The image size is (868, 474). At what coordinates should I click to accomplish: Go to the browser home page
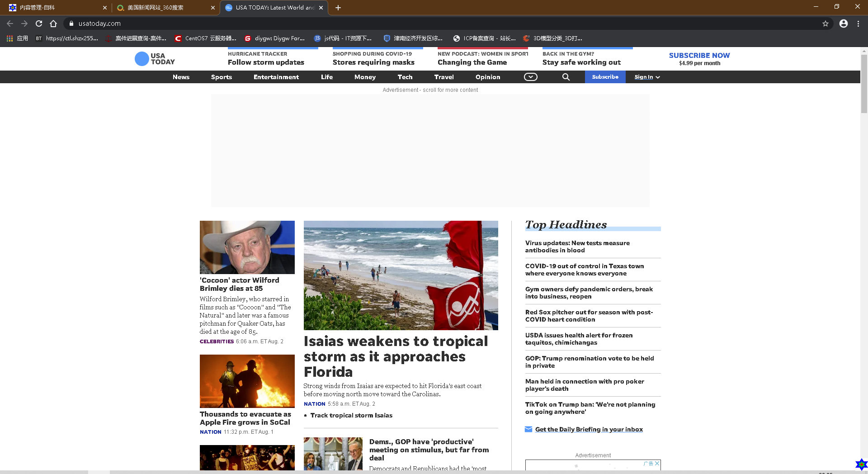(x=53, y=24)
